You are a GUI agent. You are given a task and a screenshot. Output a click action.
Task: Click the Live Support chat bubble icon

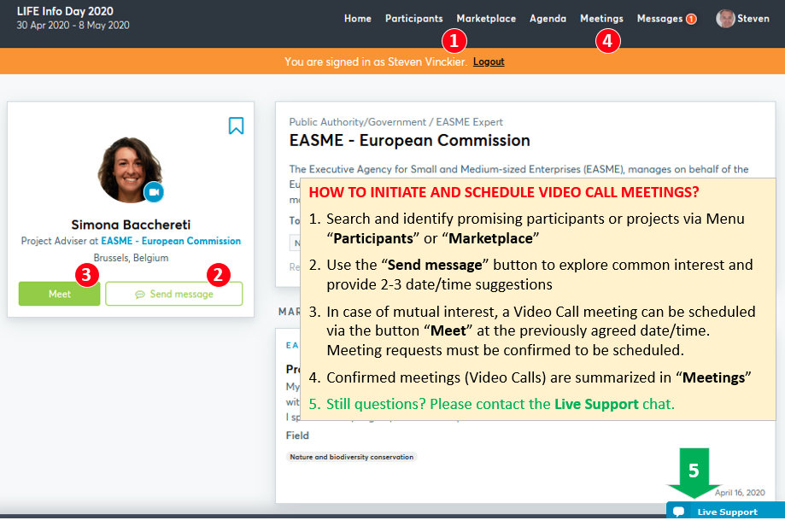pos(678,512)
